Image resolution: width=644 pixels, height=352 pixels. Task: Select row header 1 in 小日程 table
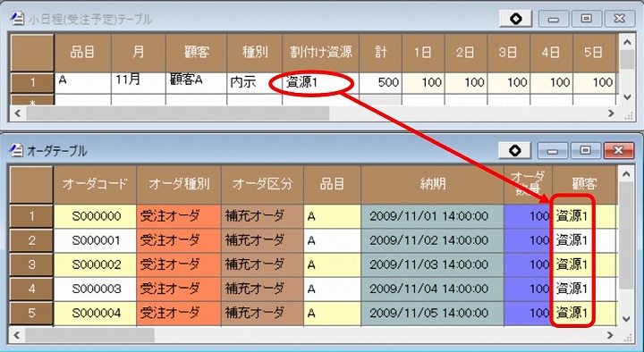click(32, 83)
